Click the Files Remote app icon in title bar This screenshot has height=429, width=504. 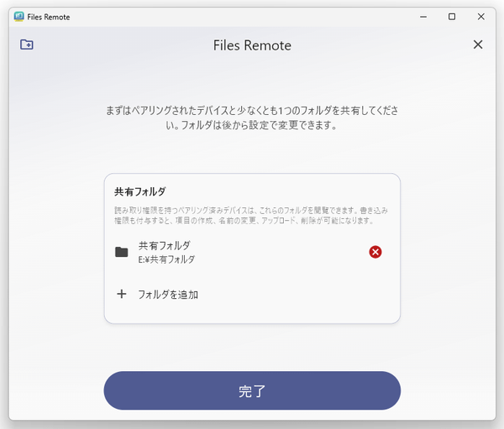19,17
